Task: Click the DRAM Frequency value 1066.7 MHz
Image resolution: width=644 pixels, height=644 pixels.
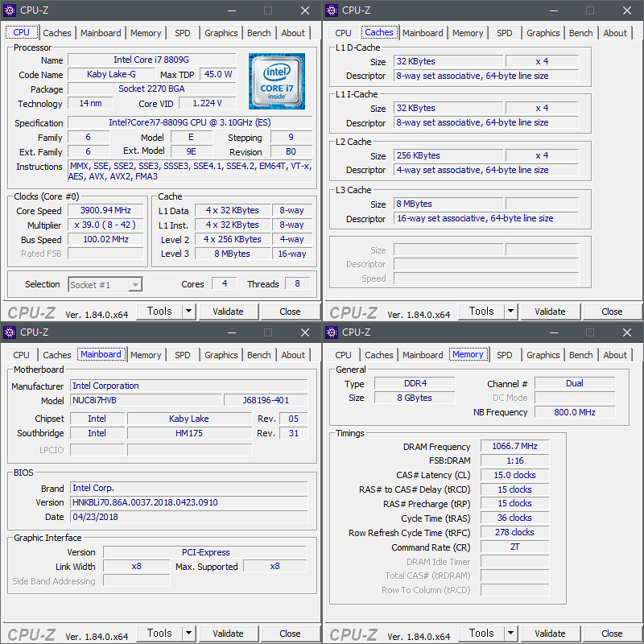Action: click(x=514, y=446)
